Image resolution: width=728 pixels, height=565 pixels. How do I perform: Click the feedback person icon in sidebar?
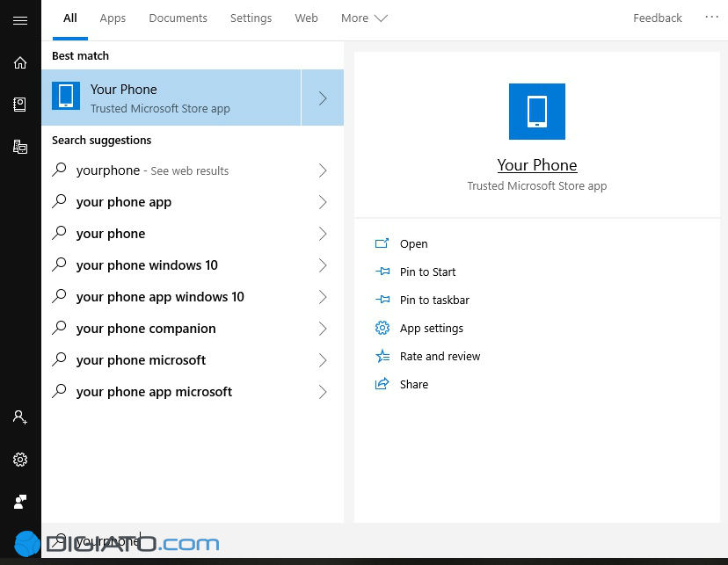[x=20, y=502]
